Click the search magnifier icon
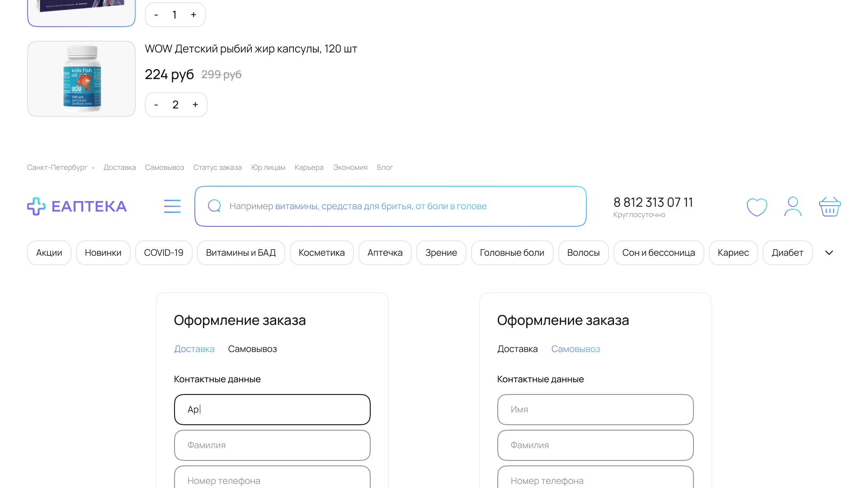868x488 pixels. coord(214,206)
